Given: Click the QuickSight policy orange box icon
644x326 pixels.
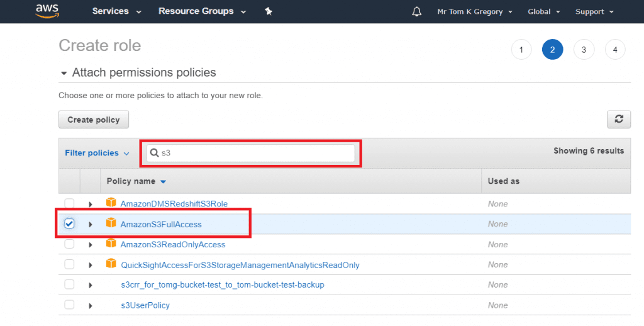Looking at the screenshot, I should [111, 264].
